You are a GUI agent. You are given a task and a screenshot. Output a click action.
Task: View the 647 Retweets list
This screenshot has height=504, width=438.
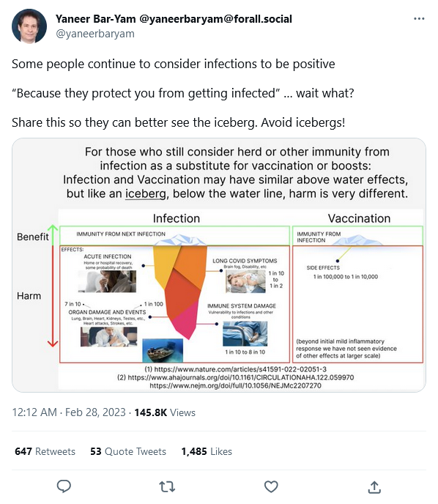click(45, 451)
